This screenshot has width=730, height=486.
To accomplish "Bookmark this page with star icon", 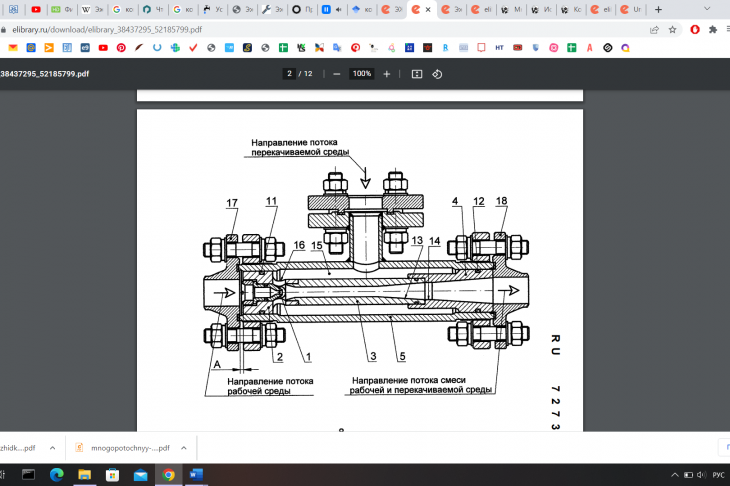I will pos(672,29).
